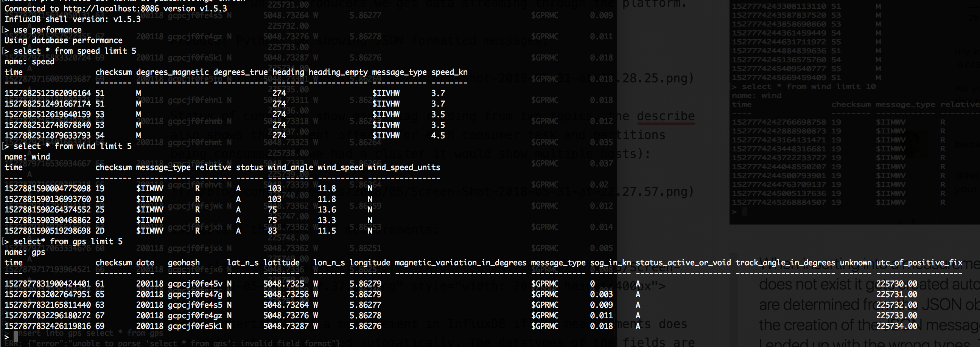Select the UTC fix value 225730.00
Viewport: 980px width, 347px height.
[x=897, y=284]
